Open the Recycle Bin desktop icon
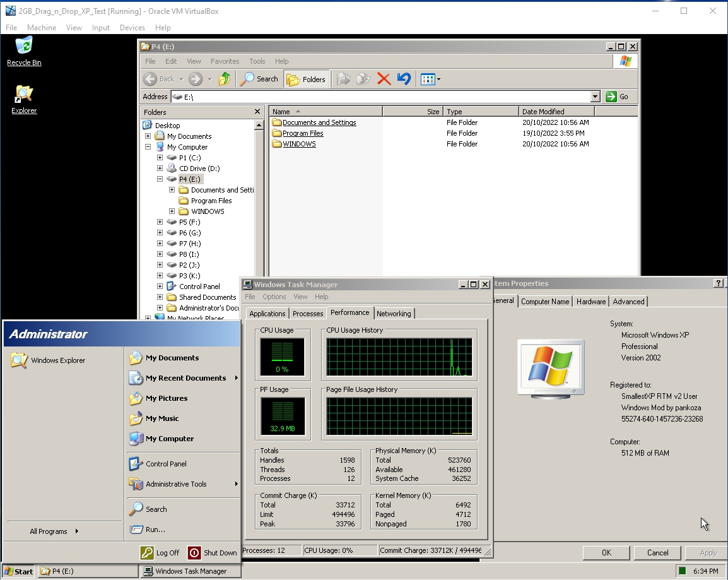The width and height of the screenshot is (728, 580). point(24,51)
